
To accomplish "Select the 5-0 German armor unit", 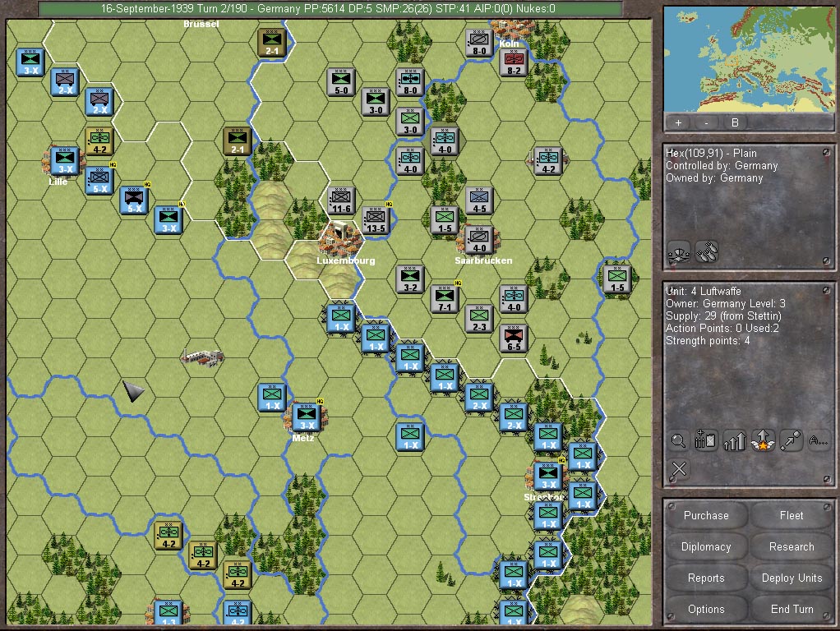I will tap(341, 82).
